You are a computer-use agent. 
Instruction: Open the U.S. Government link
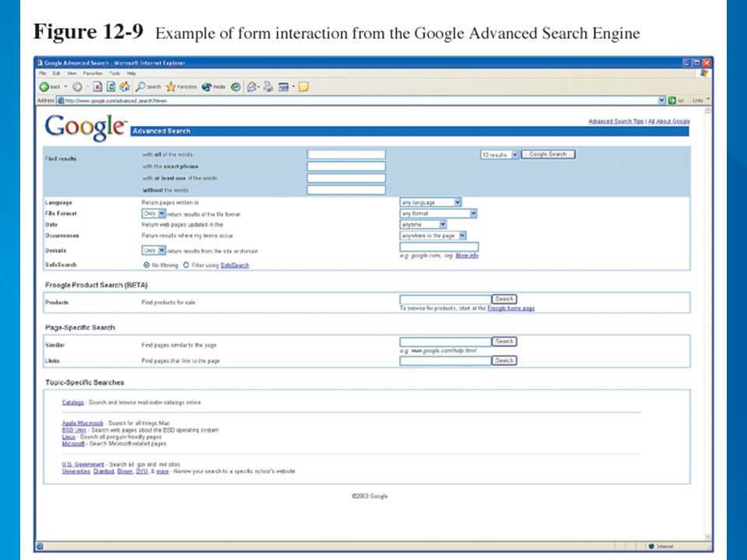click(83, 464)
